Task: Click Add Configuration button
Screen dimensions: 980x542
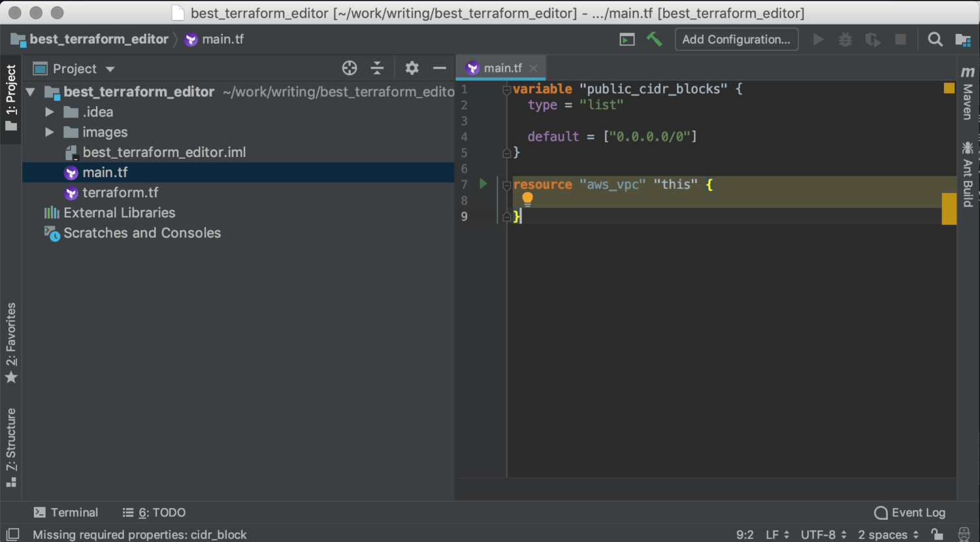Action: click(736, 39)
